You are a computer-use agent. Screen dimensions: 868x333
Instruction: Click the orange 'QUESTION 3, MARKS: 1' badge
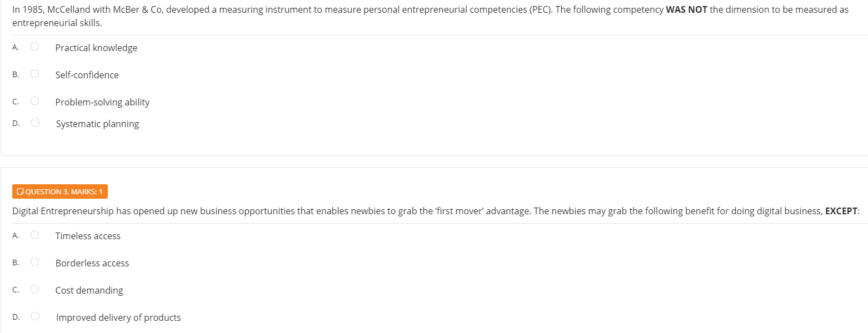[60, 191]
